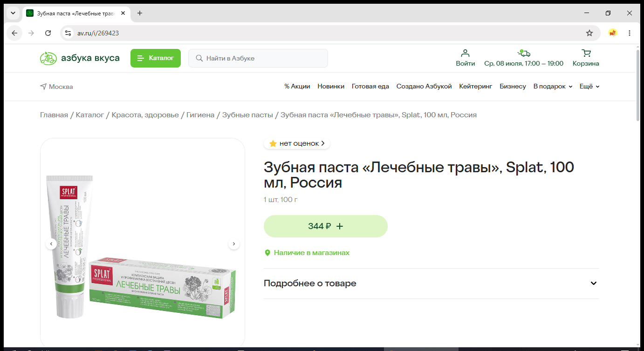Add product for 344 ₽ to cart
Viewport: 644px width, 351px height.
pos(326,226)
